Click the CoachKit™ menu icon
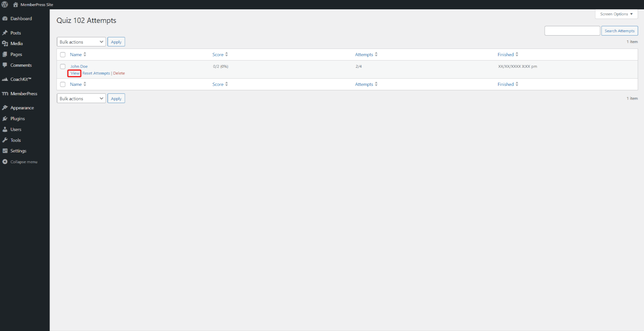The height and width of the screenshot is (331, 644). pos(6,79)
